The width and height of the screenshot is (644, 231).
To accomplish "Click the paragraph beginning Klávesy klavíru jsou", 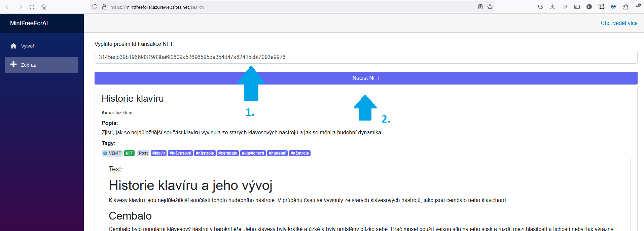I will (308, 200).
